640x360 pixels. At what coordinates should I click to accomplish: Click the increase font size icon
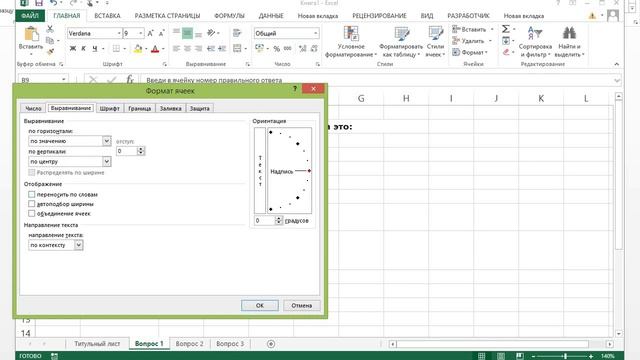point(150,33)
